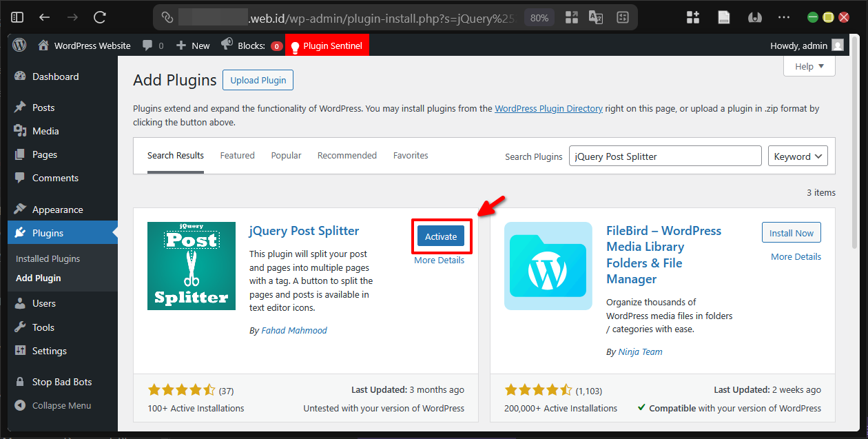This screenshot has height=439, width=868.
Task: Click the WordPress logo in the admin bar
Action: click(19, 45)
